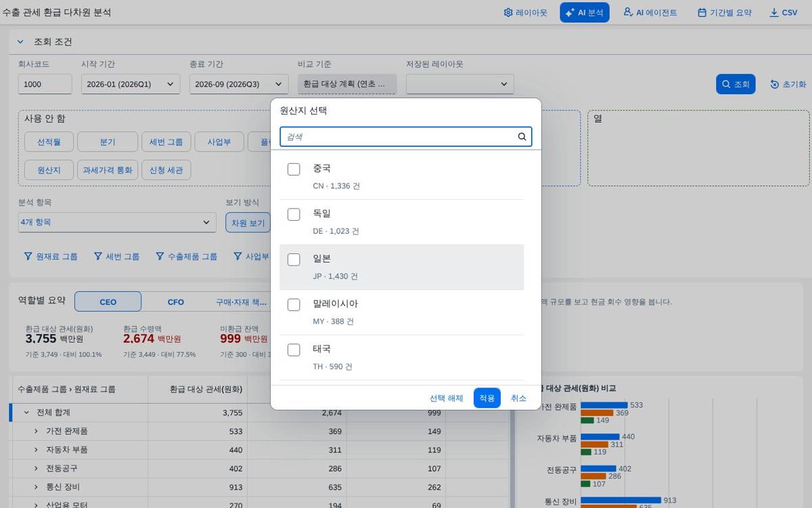Click the 신청 세관 dimension chip

click(166, 170)
